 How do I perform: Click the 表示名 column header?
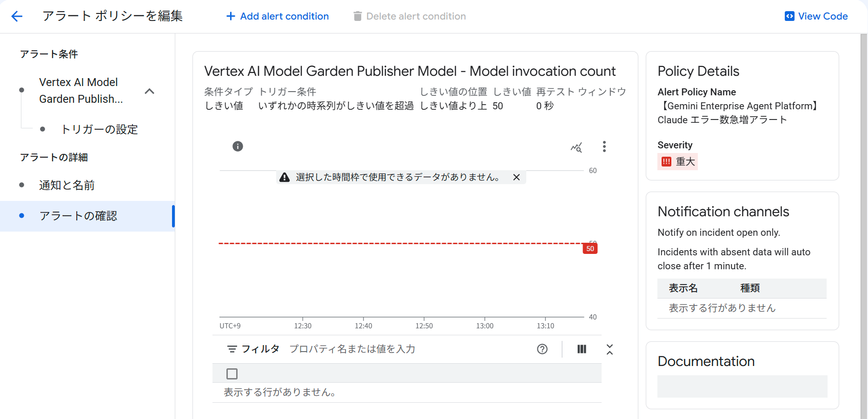tap(683, 288)
